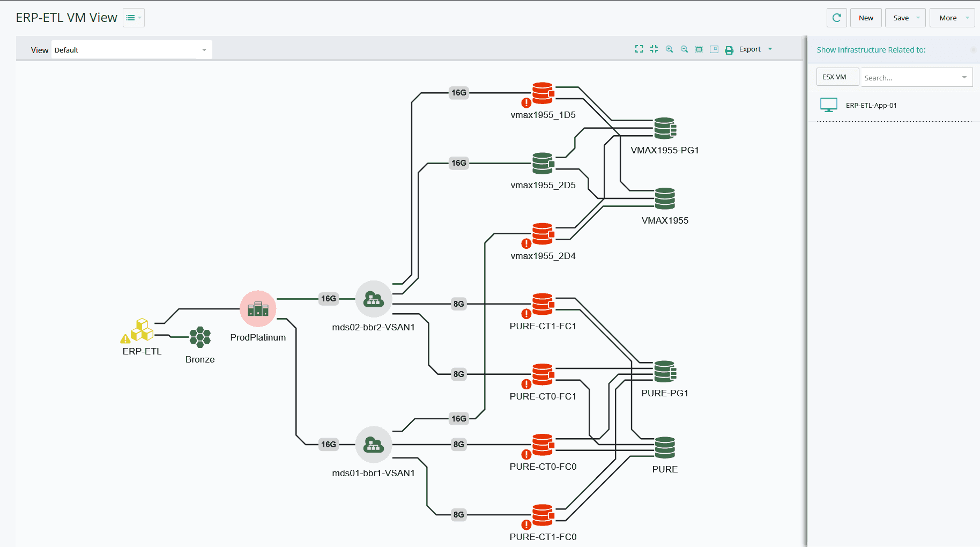Click the Export label
980x547 pixels.
[x=750, y=49]
